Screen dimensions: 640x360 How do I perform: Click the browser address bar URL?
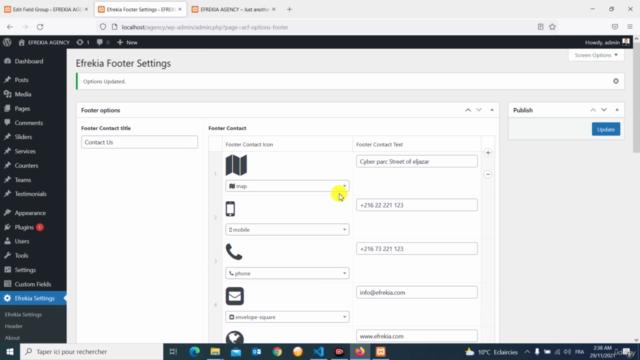(205, 27)
